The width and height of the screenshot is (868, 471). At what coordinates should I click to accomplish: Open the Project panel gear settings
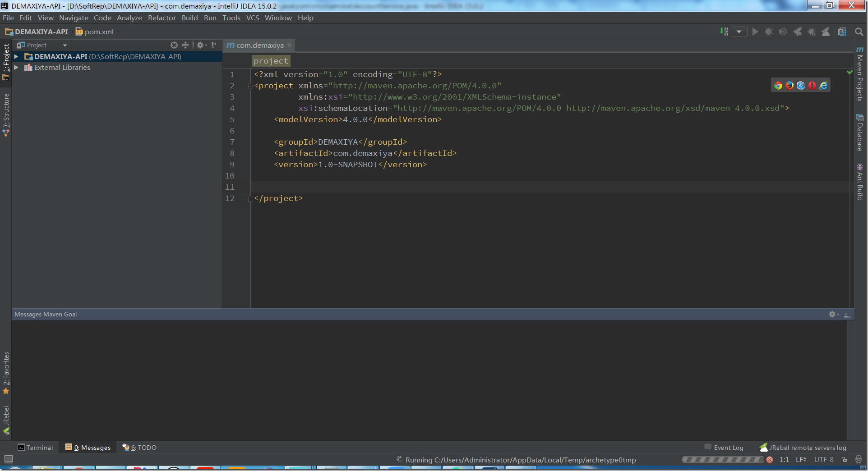point(201,45)
